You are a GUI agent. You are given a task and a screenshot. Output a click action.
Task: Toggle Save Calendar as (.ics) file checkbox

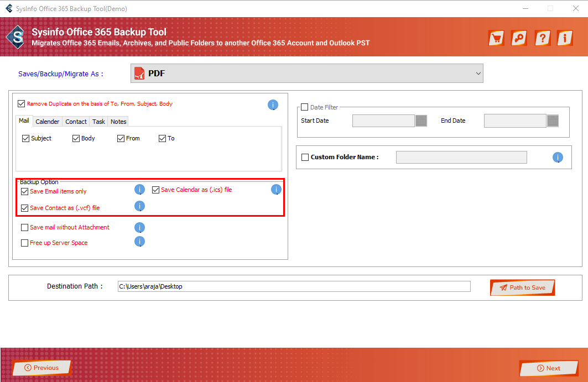[x=155, y=190]
